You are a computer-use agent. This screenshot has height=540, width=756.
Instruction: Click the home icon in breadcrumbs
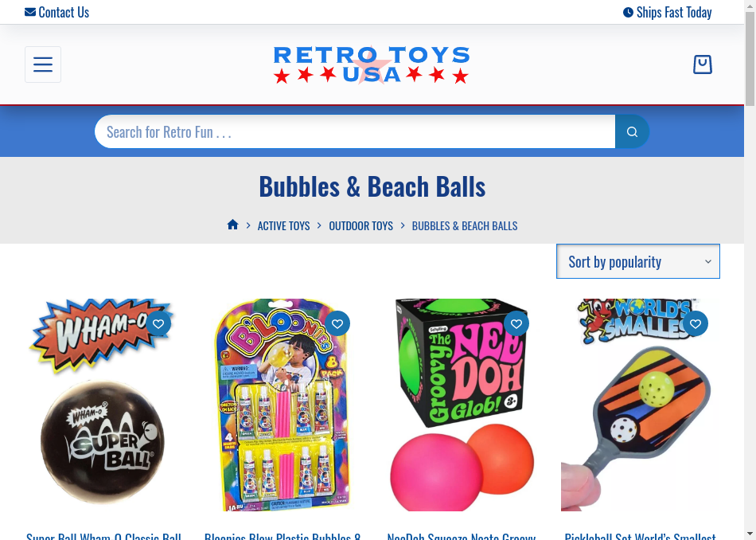pyautogui.click(x=233, y=225)
